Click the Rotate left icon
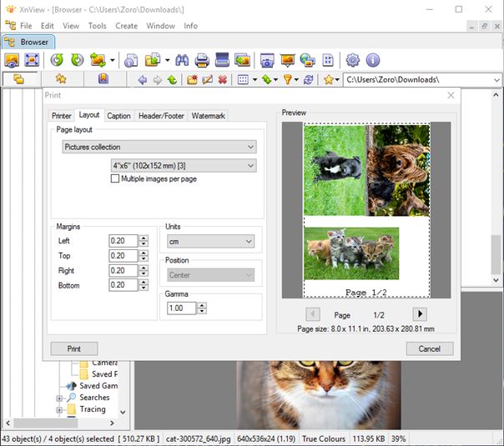 click(x=57, y=60)
